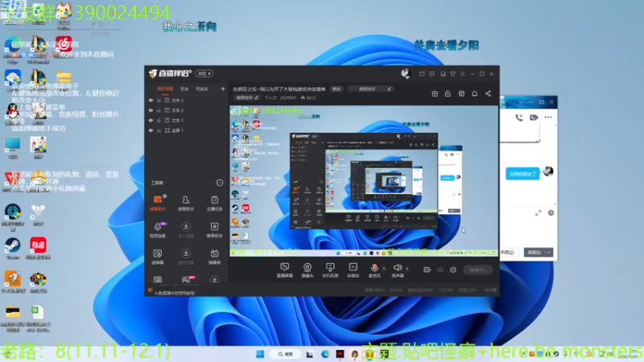Open the 榜单助手 ranking assistant tool
644x362 pixels.
click(214, 230)
